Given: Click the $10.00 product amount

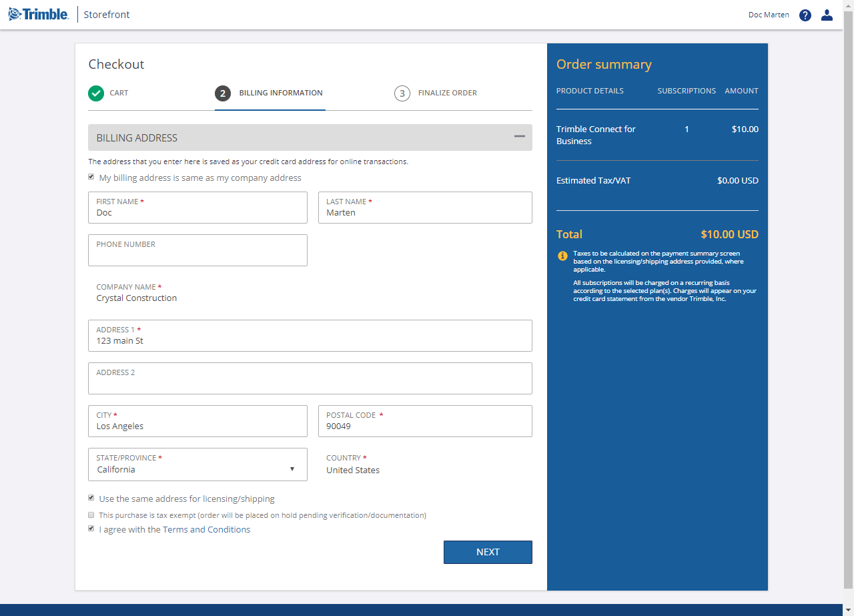Looking at the screenshot, I should [x=745, y=129].
